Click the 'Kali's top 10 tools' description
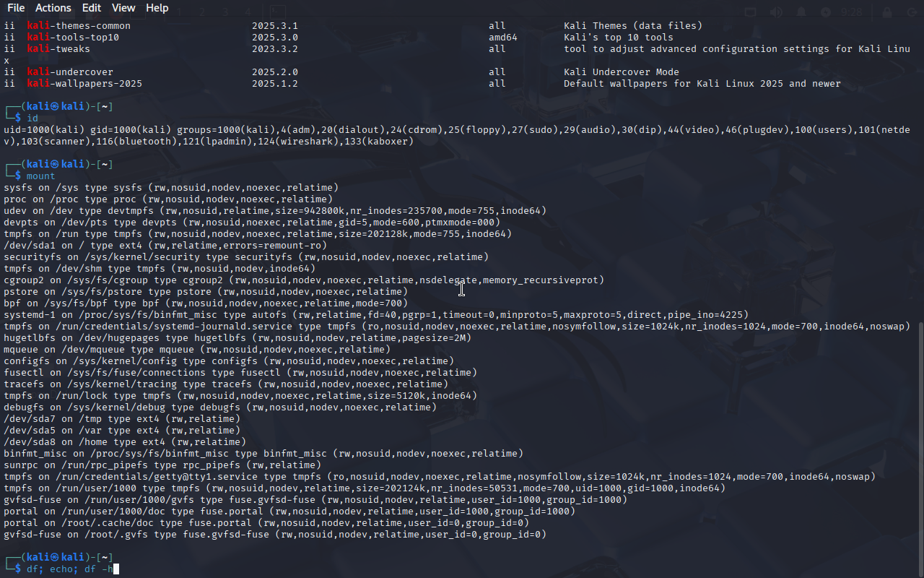924x578 pixels. pyautogui.click(x=619, y=38)
